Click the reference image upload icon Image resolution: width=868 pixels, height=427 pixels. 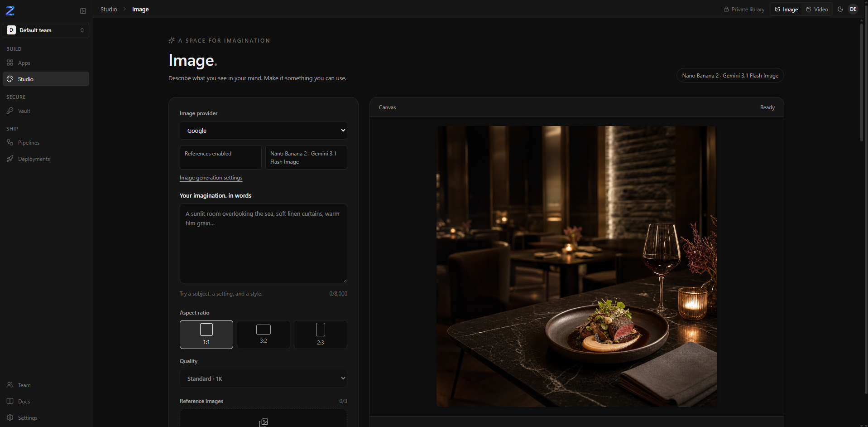click(x=264, y=422)
